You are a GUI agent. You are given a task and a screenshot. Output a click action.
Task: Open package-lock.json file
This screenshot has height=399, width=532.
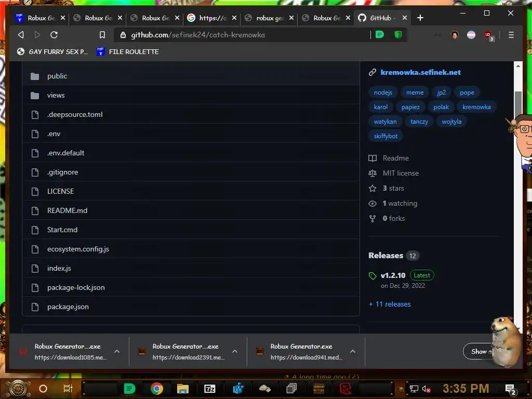click(x=76, y=288)
